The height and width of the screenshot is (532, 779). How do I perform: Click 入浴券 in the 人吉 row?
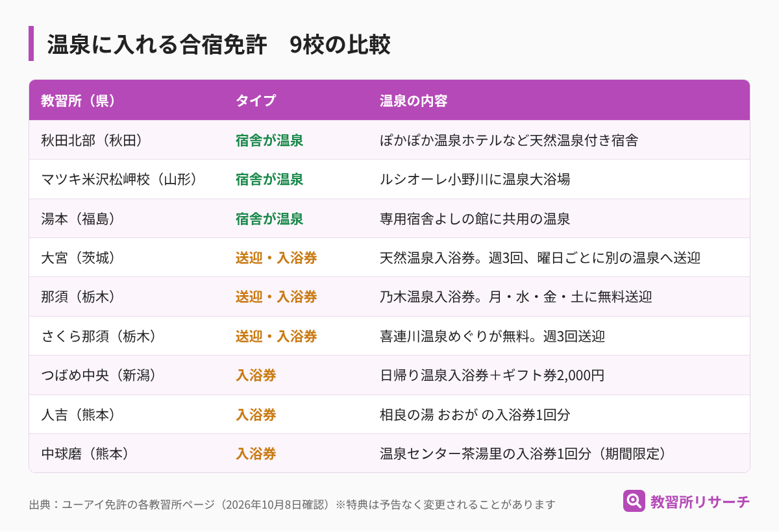(x=256, y=415)
